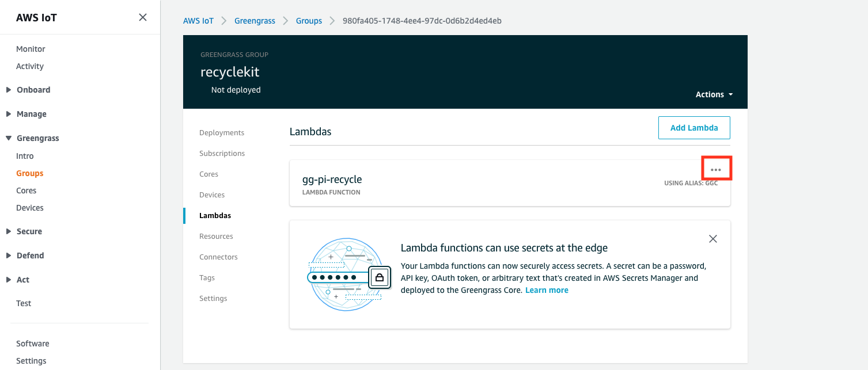The image size is (868, 370).
Task: Select the Lambdas tab
Action: 215,216
